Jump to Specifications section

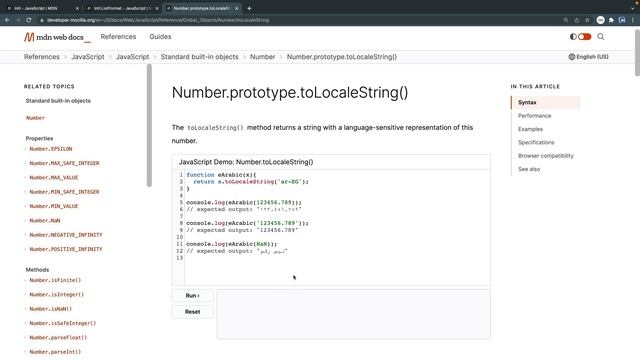tap(536, 142)
